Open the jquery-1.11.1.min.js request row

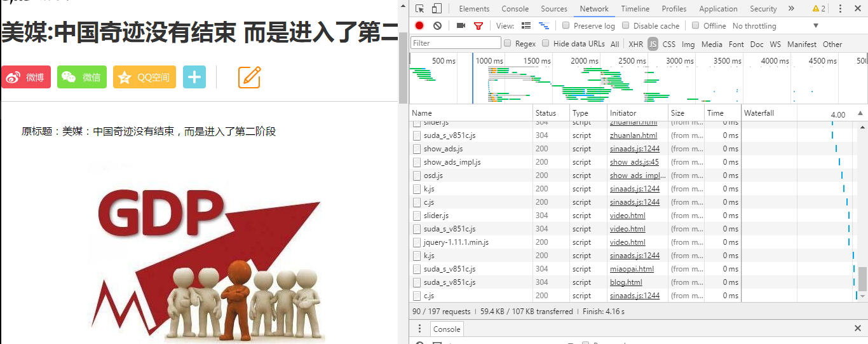point(456,242)
